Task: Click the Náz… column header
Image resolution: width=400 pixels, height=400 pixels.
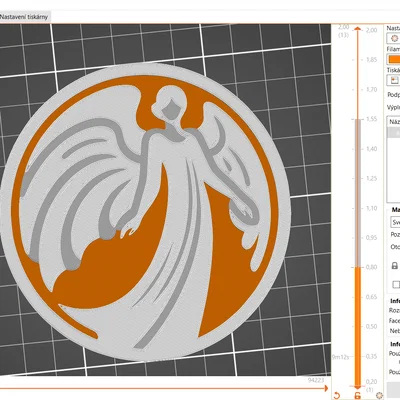Action: (394, 122)
